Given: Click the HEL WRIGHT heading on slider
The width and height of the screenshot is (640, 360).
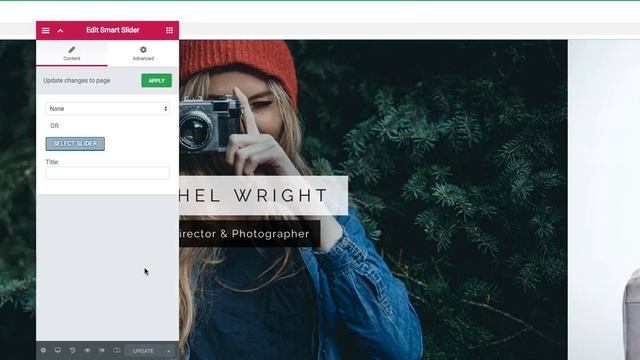Looking at the screenshot, I should tap(253, 195).
